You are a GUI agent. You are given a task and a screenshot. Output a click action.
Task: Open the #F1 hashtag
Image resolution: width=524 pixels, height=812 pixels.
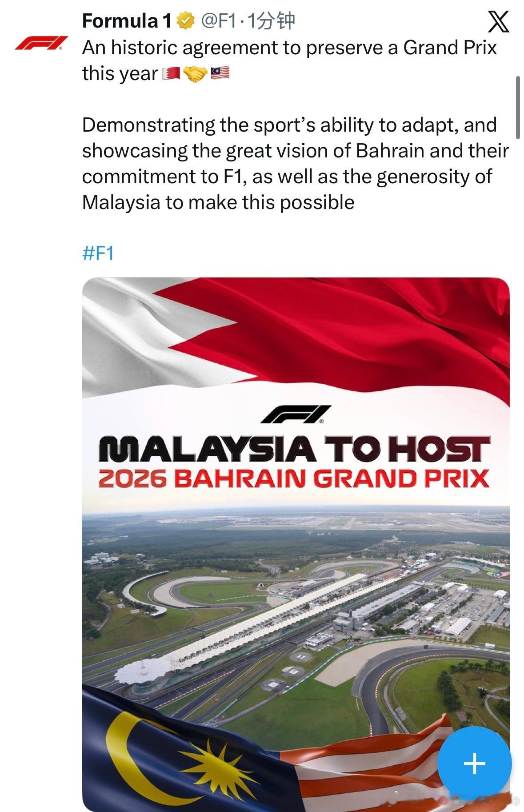point(98,253)
